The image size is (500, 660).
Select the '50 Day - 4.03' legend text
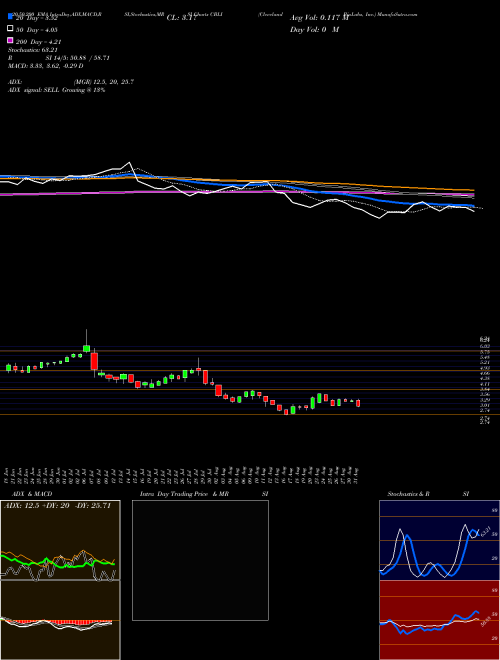[37, 30]
